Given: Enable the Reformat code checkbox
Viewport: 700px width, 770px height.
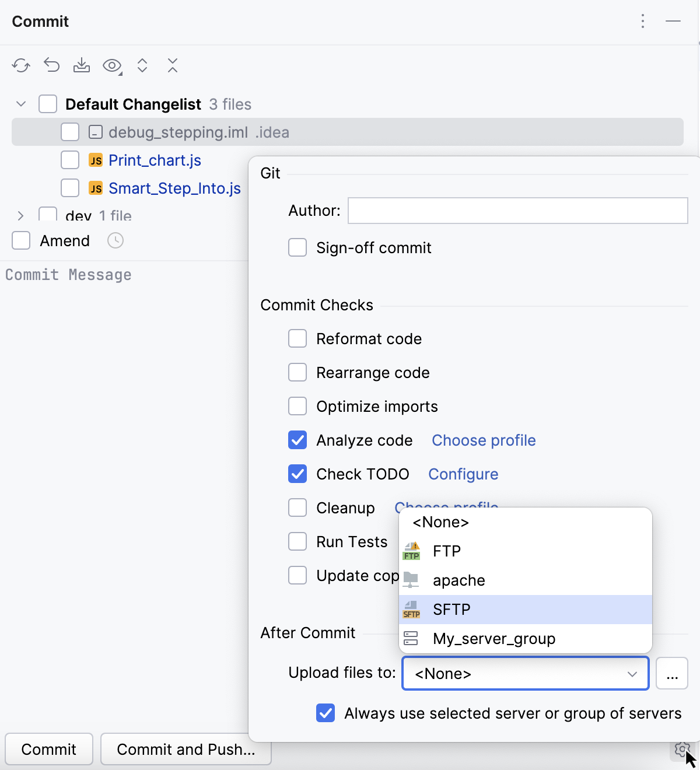Looking at the screenshot, I should [x=297, y=338].
